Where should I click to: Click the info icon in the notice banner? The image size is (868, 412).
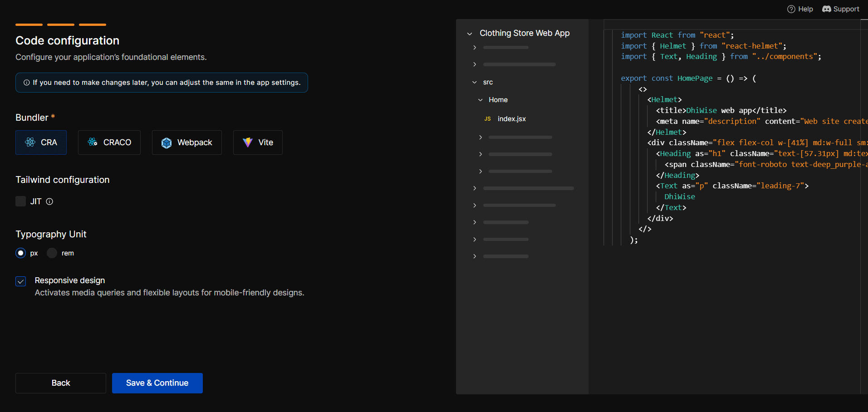point(27,83)
